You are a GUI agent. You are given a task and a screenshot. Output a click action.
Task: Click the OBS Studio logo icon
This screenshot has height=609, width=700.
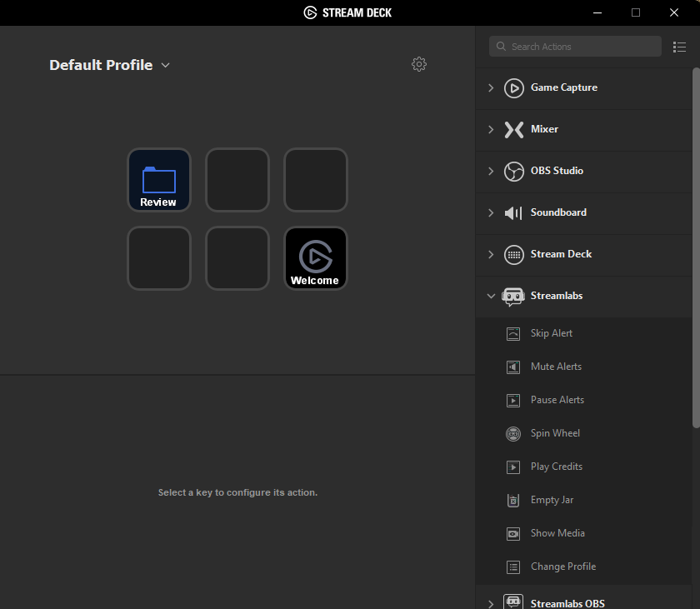tap(514, 172)
